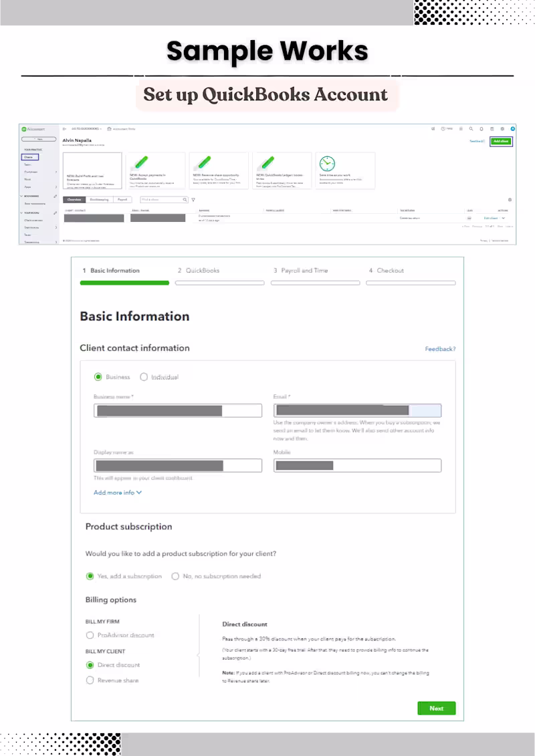Click the QuickBooks Accountant logo
535x756 pixels.
(x=33, y=129)
